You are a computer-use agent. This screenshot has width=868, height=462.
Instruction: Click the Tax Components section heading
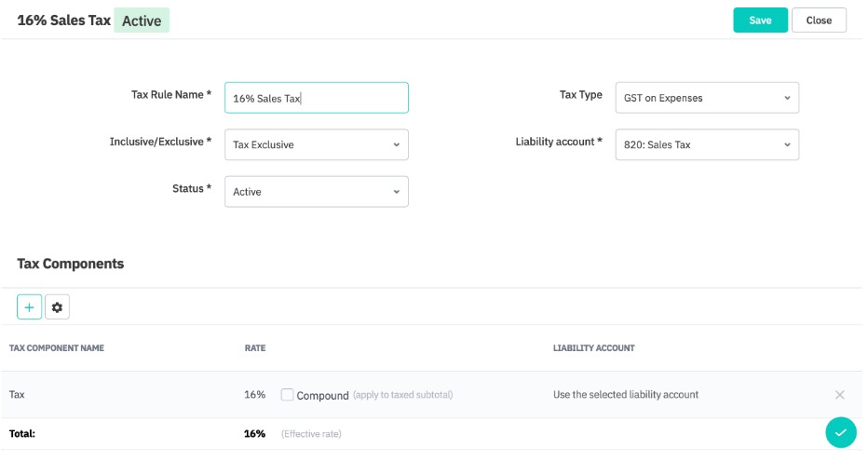(x=71, y=264)
